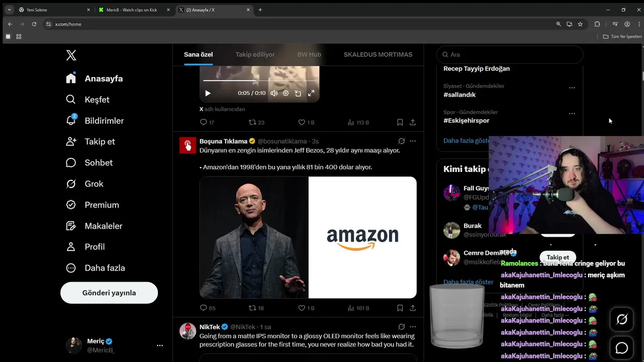The width and height of the screenshot is (644, 362).
Task: Switch to Takip ediyor tab
Action: pos(255,54)
